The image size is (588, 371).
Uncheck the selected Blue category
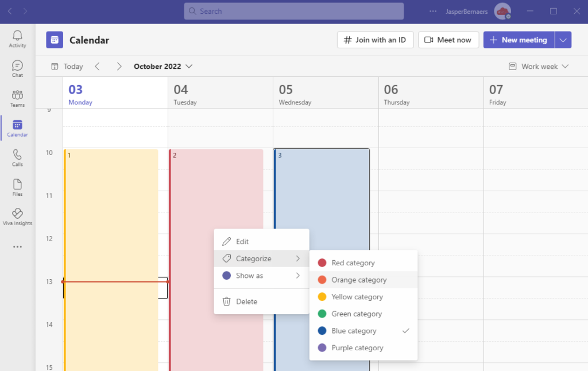(352, 331)
